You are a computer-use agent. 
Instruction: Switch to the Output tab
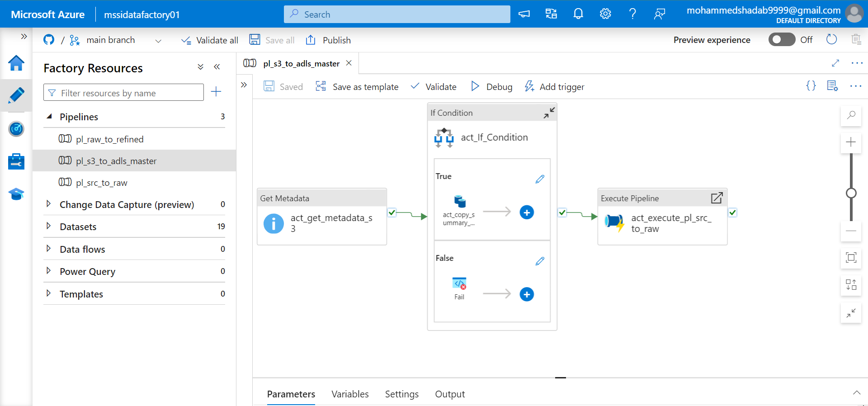click(450, 394)
